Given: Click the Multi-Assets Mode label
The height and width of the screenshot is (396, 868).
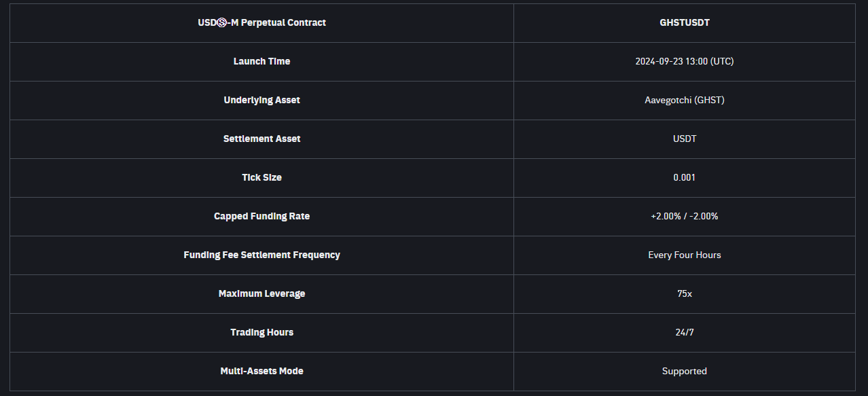Looking at the screenshot, I should (x=261, y=371).
